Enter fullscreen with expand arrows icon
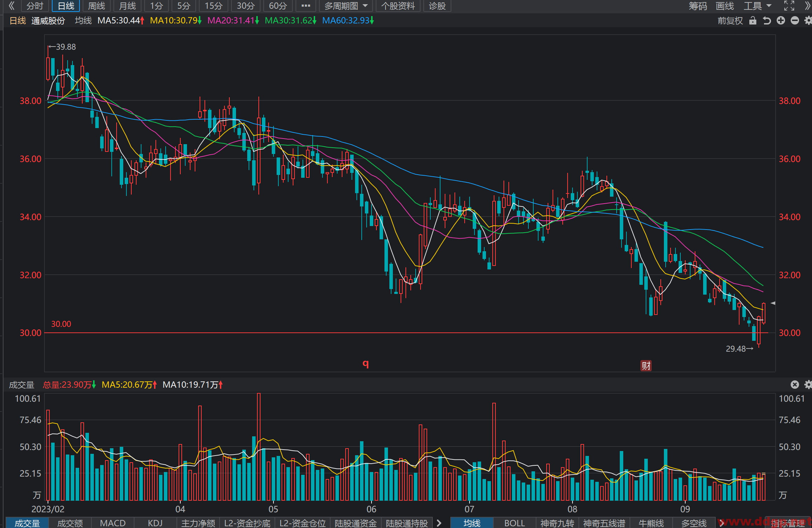The height and width of the screenshot is (528, 812). pyautogui.click(x=789, y=6)
